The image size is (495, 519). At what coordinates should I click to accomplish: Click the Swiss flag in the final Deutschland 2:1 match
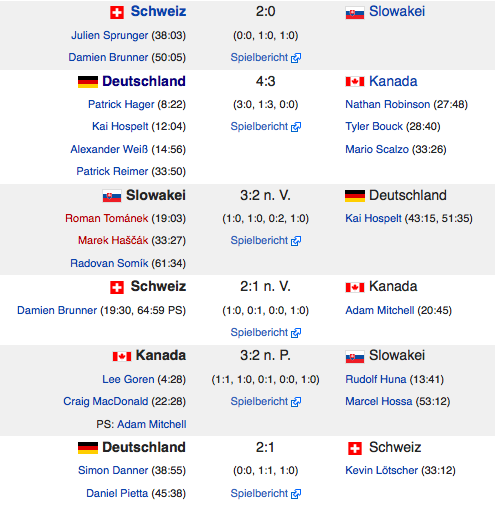[355, 448]
